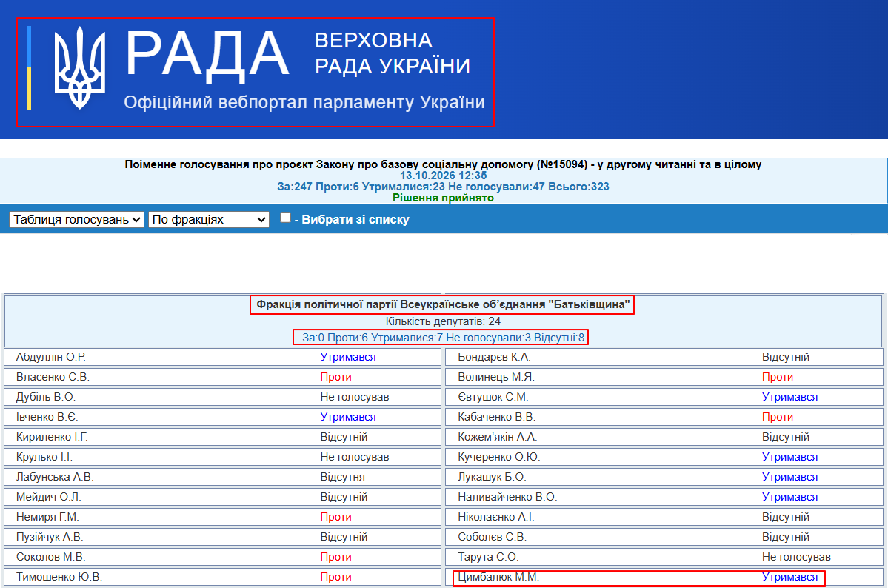Select deputy 'Івченко В.Є.'
Screen dimensions: 888x588
(47, 417)
